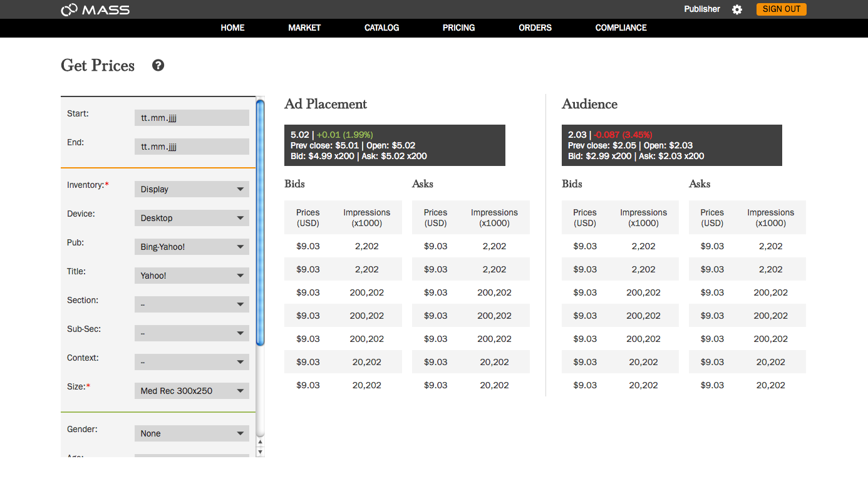This screenshot has height=481, width=868.
Task: Click the blue filter panel scrollbar
Action: (x=261, y=222)
